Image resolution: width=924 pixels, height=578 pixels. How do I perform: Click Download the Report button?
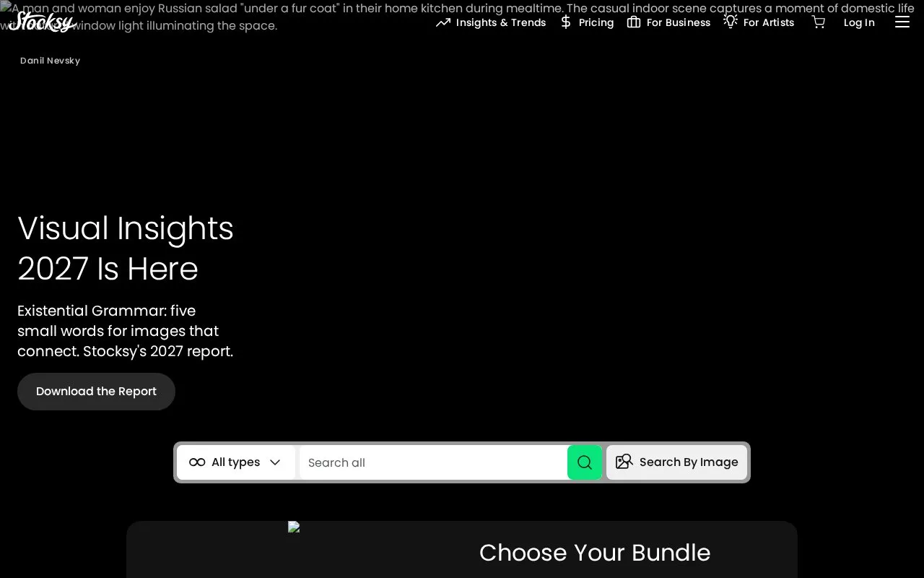point(96,392)
